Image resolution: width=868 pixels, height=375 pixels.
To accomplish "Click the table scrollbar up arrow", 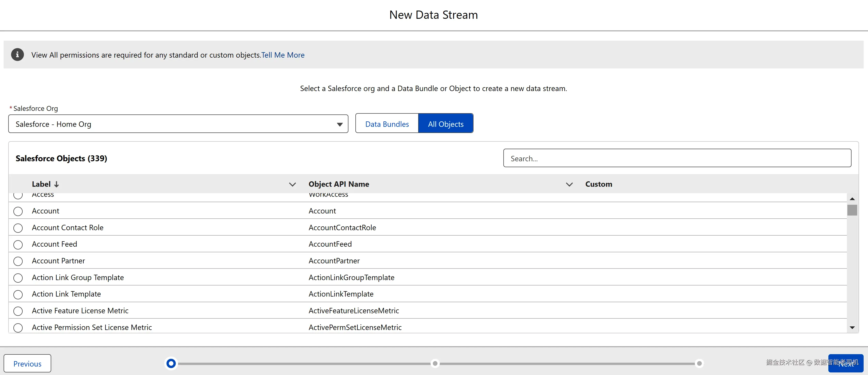I will (852, 199).
